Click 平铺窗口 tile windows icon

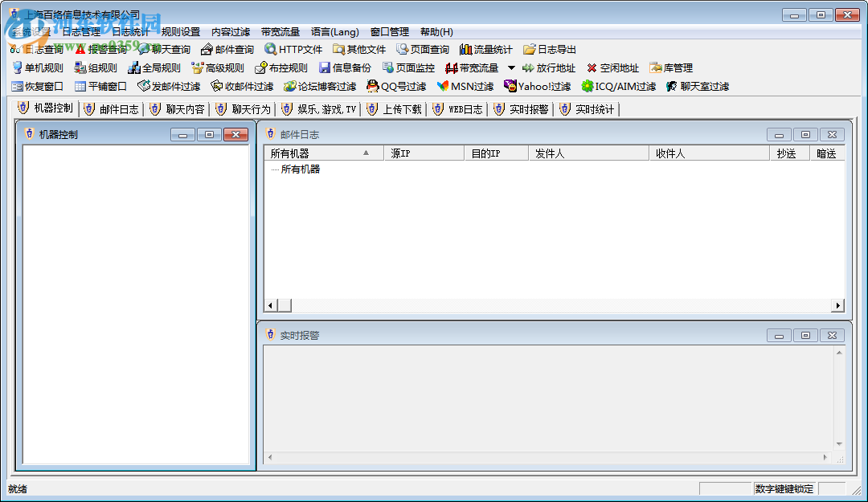tap(80, 86)
